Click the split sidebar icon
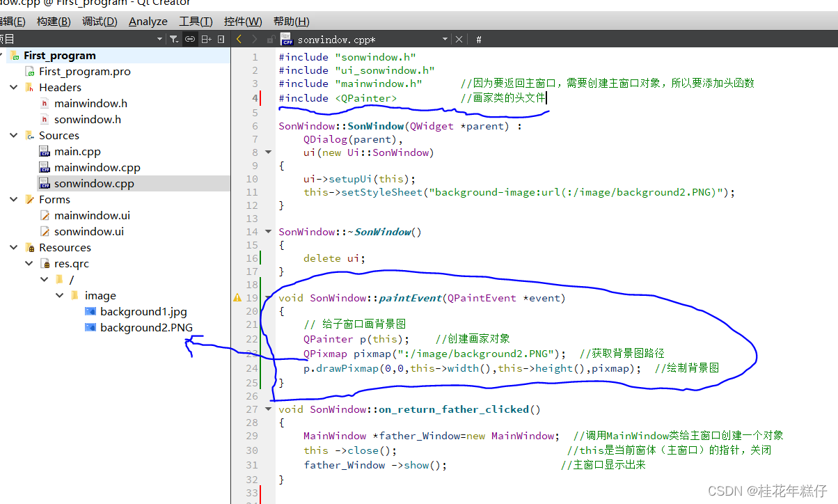The height and width of the screenshot is (504, 838). click(x=206, y=40)
